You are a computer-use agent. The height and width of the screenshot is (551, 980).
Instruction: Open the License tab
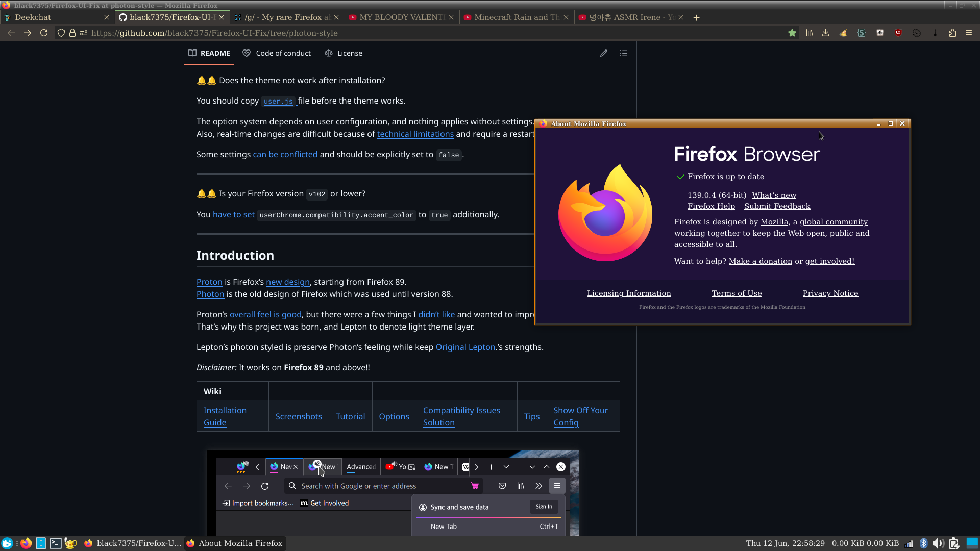click(x=344, y=53)
